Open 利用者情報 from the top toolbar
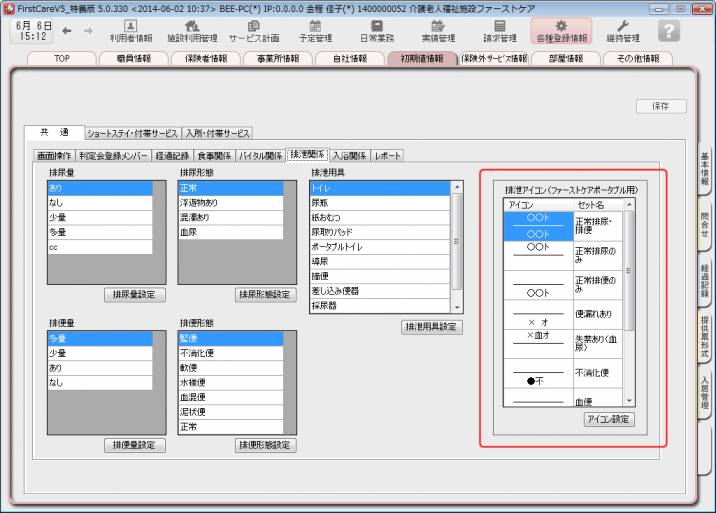 (130, 30)
